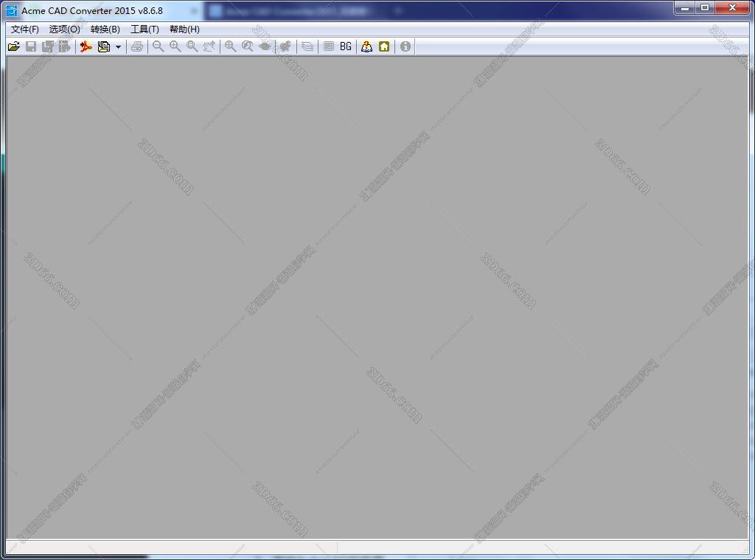Click the red PDF convert icon
Viewport: 755px width, 560px height.
point(86,46)
